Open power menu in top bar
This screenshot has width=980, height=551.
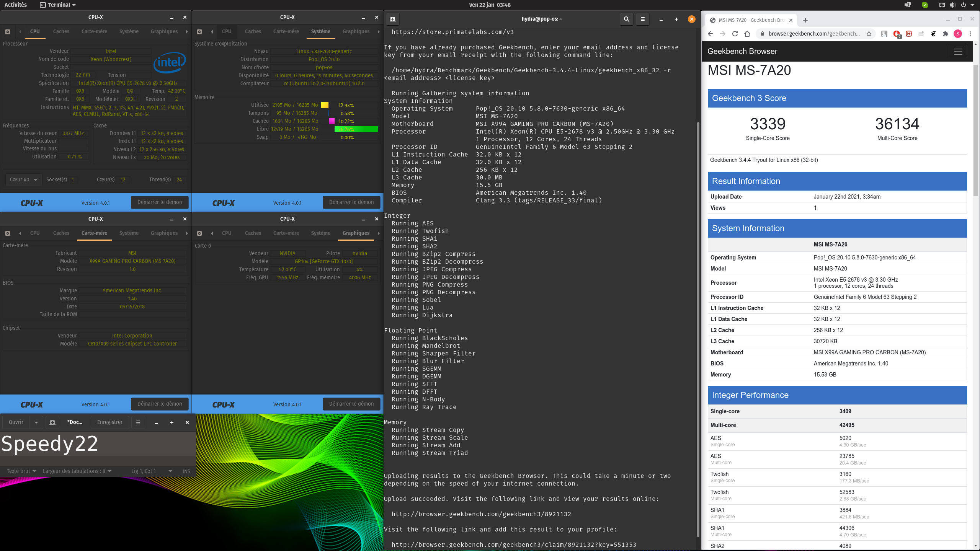[x=963, y=5]
